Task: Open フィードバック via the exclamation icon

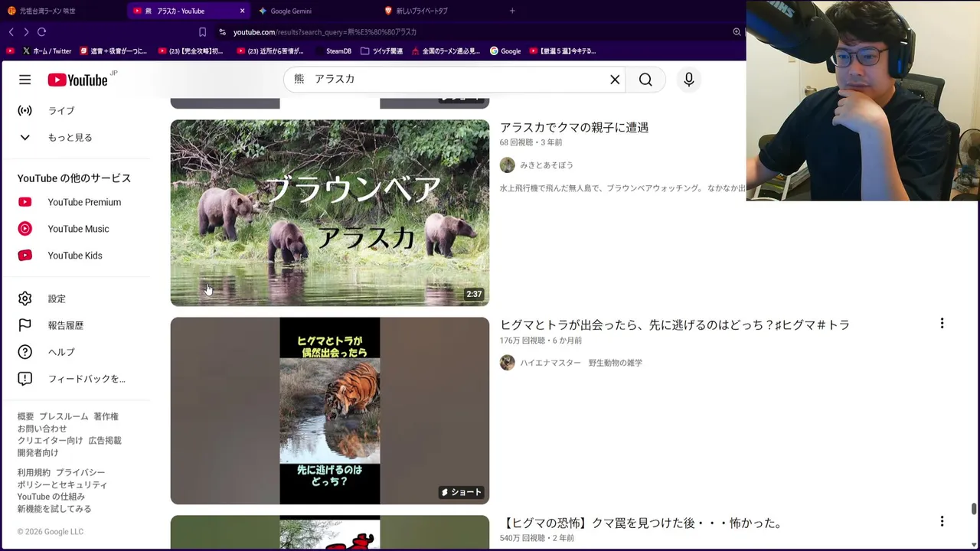Action: coord(25,379)
